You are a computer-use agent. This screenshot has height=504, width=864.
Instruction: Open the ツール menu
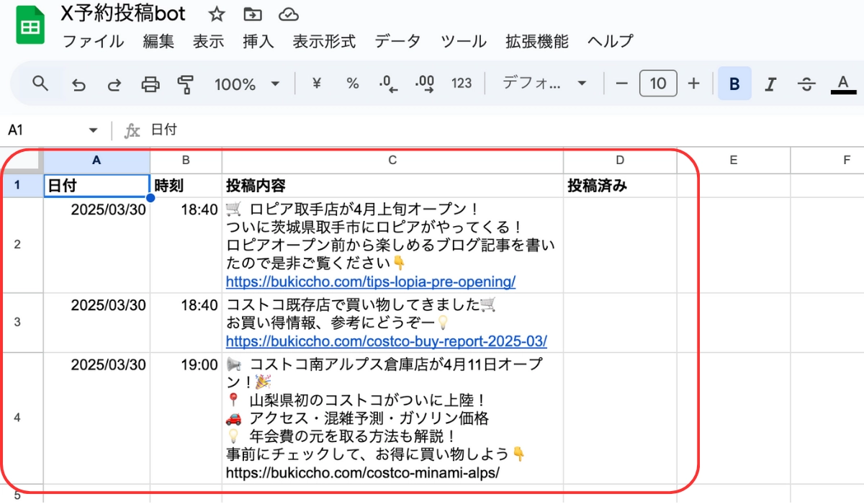464,41
